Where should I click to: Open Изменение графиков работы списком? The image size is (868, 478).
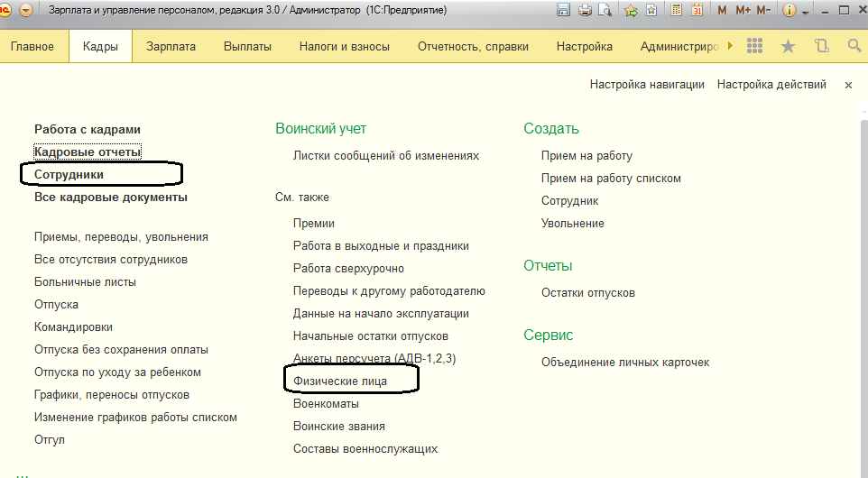pos(135,418)
